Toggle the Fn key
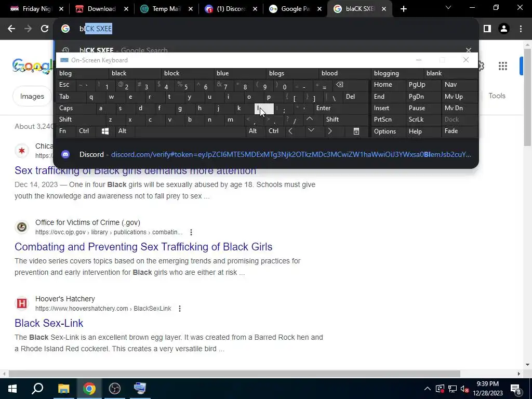The image size is (532, 399). point(66,131)
